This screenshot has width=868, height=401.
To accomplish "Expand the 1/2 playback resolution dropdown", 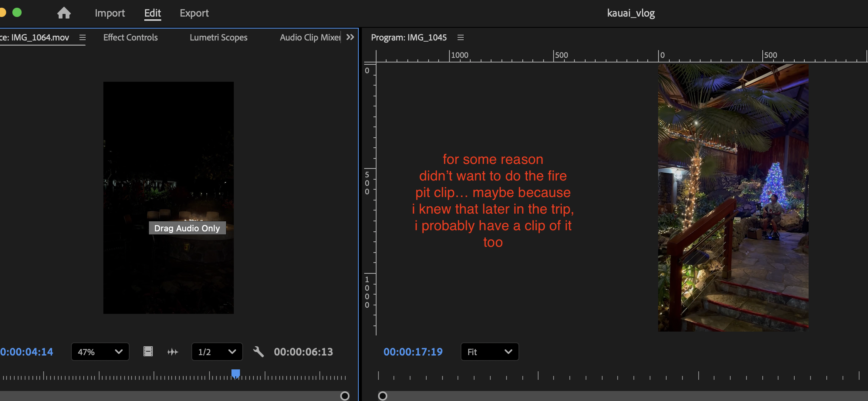I will click(217, 352).
